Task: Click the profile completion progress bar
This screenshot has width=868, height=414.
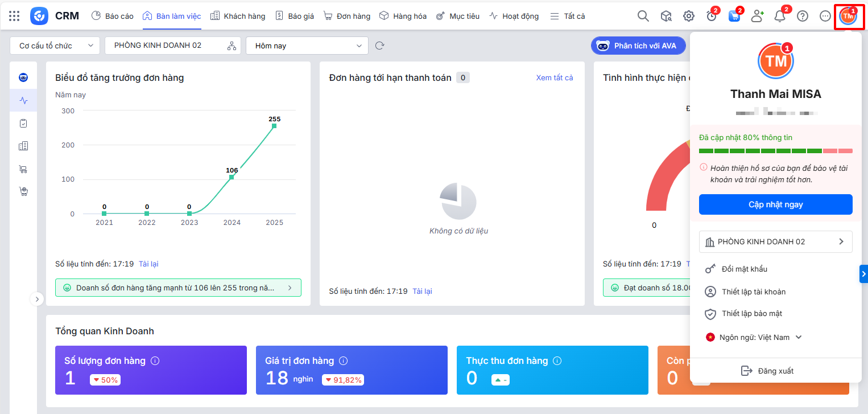Action: [775, 151]
